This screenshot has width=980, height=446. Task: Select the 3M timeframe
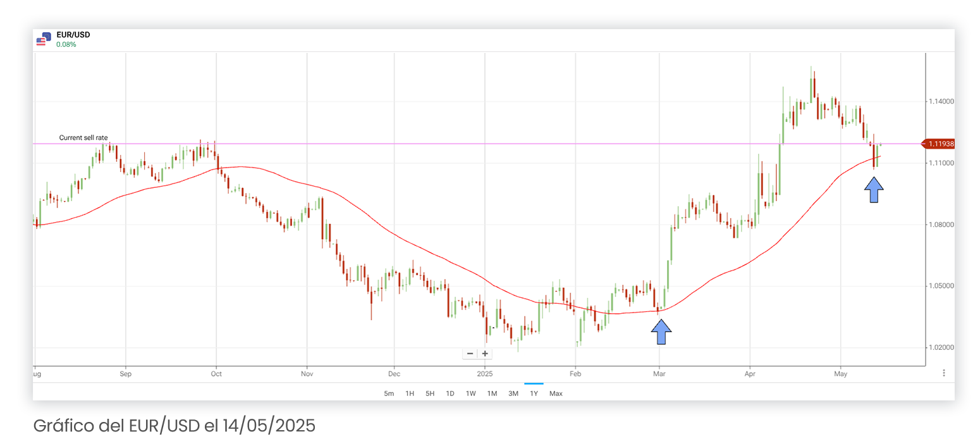(513, 393)
